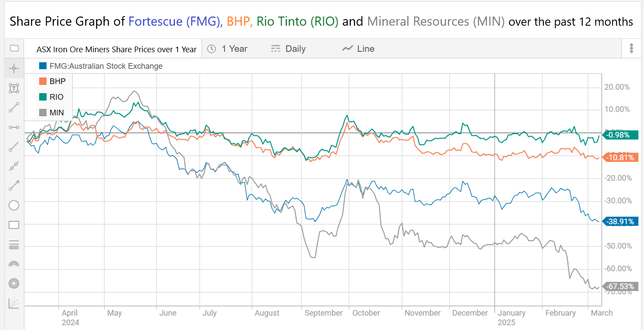Open the three-dot options menu
This screenshot has width=644, height=330.
click(631, 49)
